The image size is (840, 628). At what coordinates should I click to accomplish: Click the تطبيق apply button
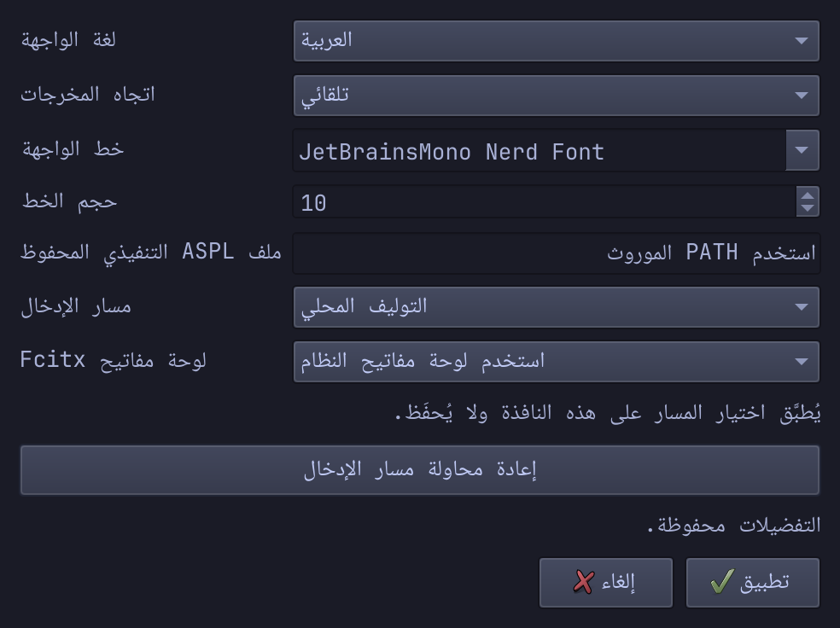[753, 583]
